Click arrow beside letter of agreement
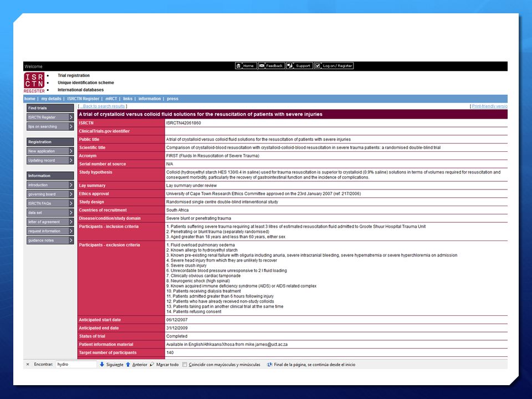The width and height of the screenshot is (532, 399). tap(71, 222)
